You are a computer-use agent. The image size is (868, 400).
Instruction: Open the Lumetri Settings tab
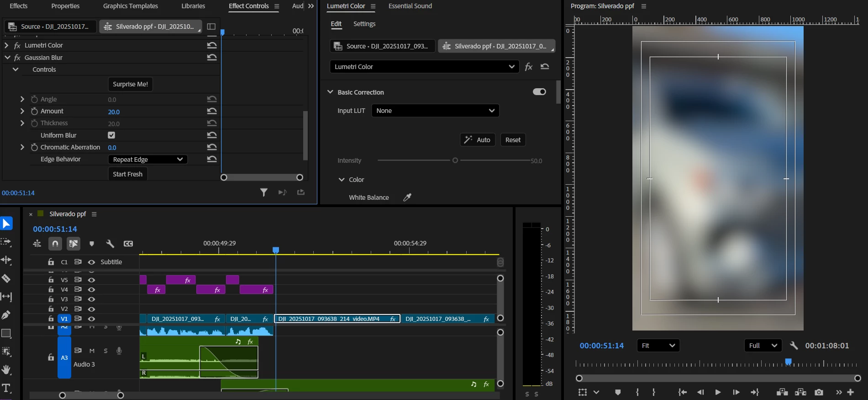[x=364, y=24]
